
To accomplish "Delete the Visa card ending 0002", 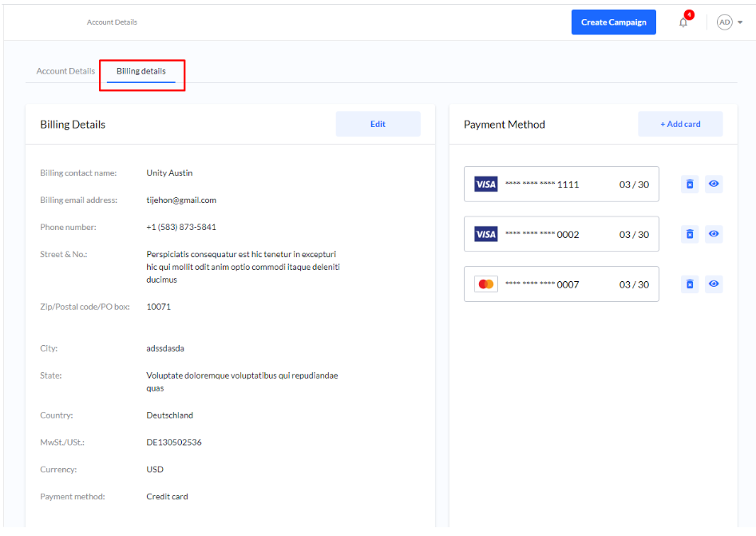I will pyautogui.click(x=691, y=234).
